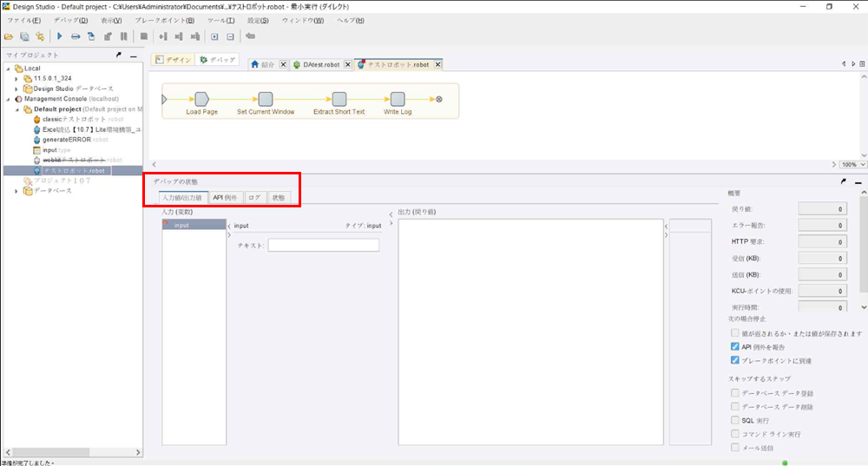
Task: Switch to デザイン mode
Action: click(173, 60)
